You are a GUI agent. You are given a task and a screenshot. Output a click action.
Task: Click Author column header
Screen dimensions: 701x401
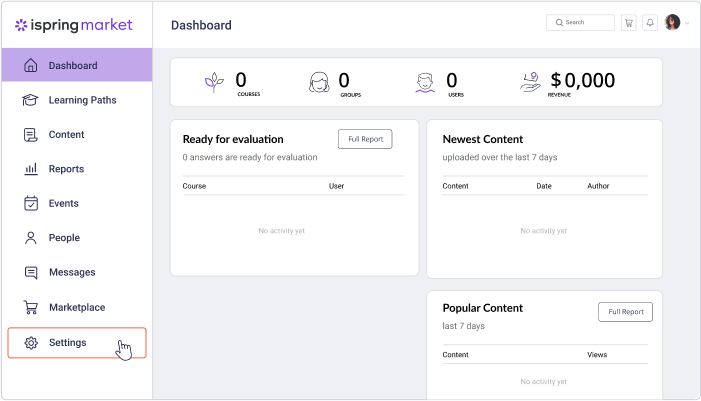click(x=598, y=186)
